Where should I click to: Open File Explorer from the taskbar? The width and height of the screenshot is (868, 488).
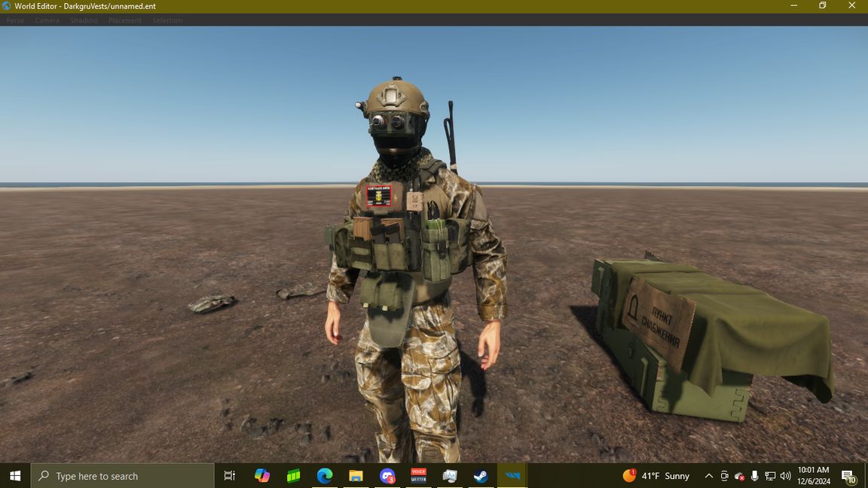(356, 475)
